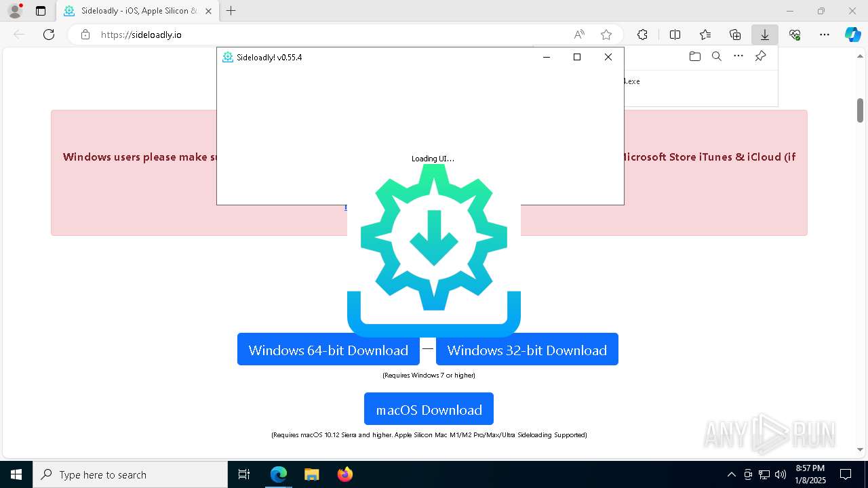The image size is (868, 488).
Task: Open the downloads folder icon in flyout
Action: [694, 56]
